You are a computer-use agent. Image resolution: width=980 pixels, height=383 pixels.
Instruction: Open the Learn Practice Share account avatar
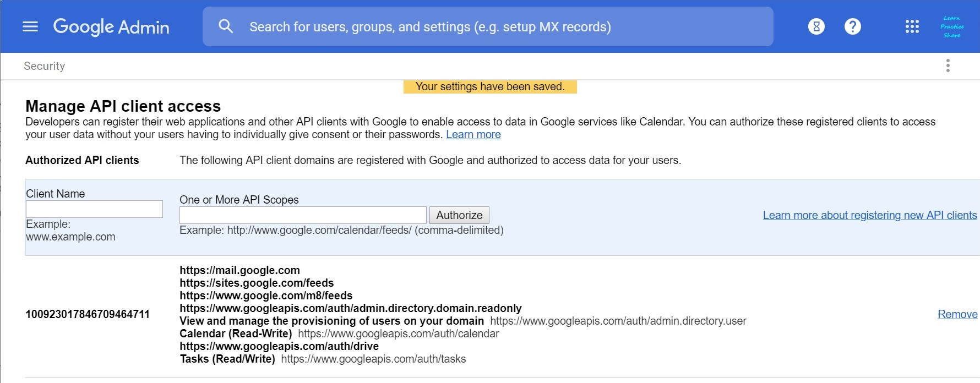(952, 26)
